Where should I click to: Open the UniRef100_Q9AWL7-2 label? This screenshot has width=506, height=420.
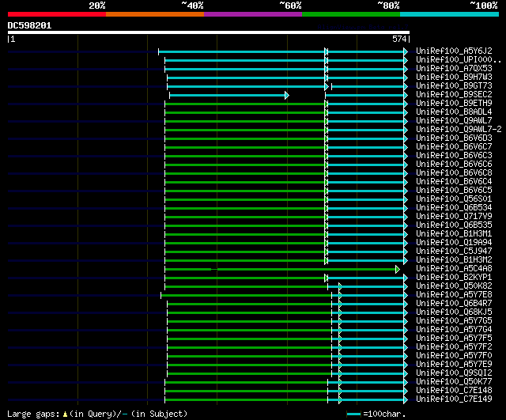pos(459,130)
